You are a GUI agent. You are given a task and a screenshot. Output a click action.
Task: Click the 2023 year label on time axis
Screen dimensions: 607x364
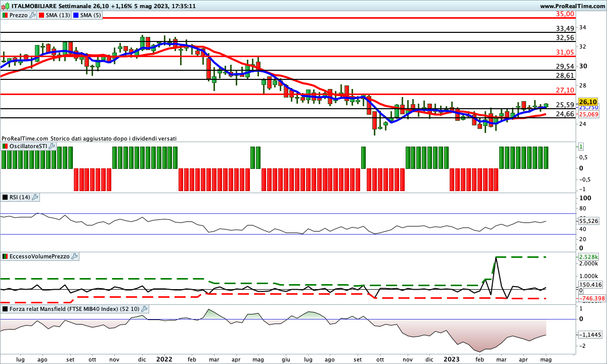pyautogui.click(x=452, y=359)
